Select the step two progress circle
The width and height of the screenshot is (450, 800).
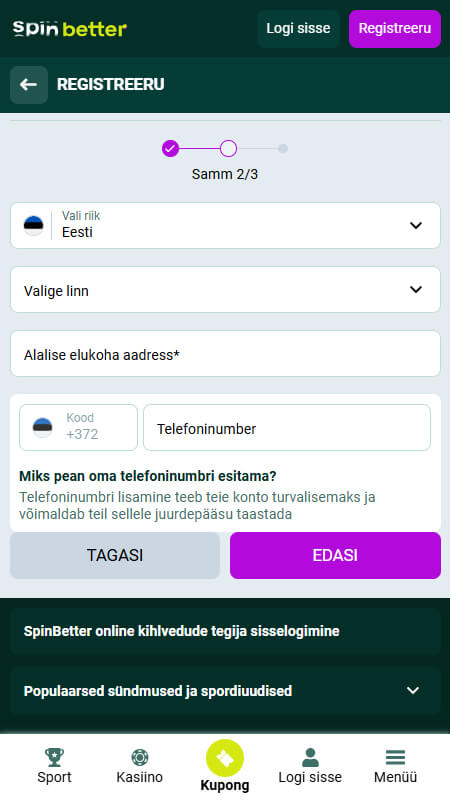(x=229, y=148)
